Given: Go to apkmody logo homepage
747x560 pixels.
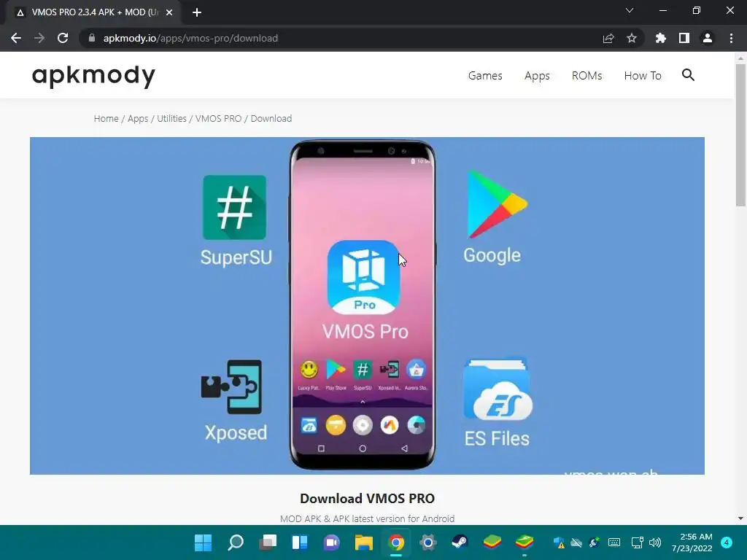Looking at the screenshot, I should 93,75.
